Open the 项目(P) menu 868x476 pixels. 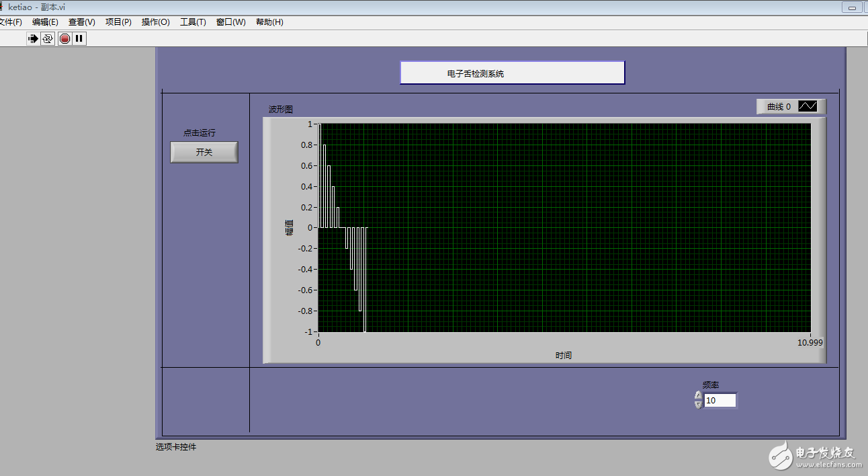click(118, 22)
